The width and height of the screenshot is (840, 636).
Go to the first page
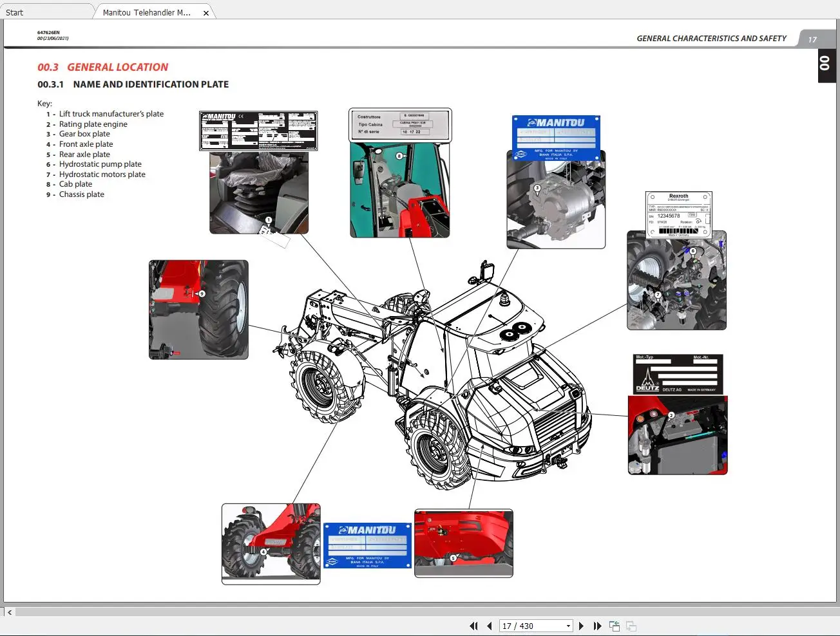pyautogui.click(x=474, y=626)
